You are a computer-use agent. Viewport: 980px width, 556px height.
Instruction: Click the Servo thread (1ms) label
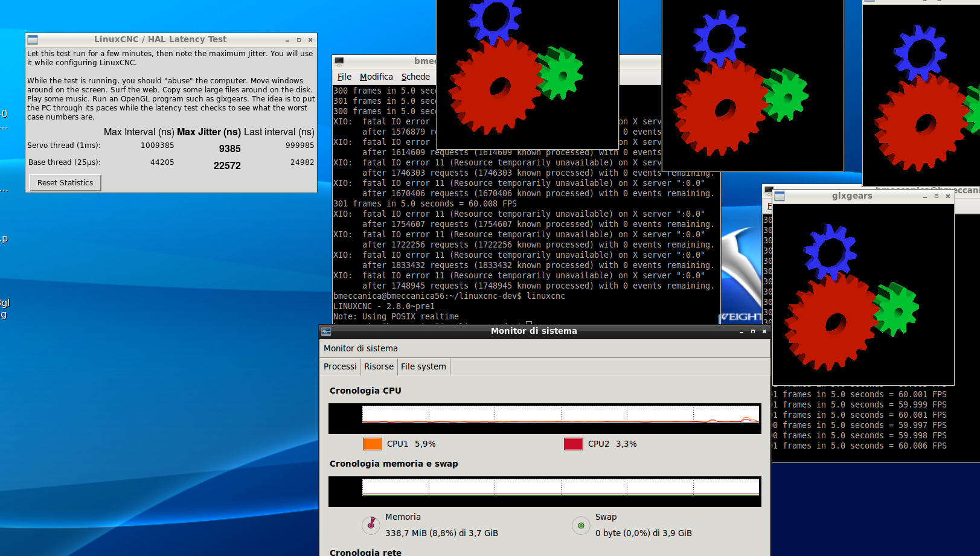(64, 145)
